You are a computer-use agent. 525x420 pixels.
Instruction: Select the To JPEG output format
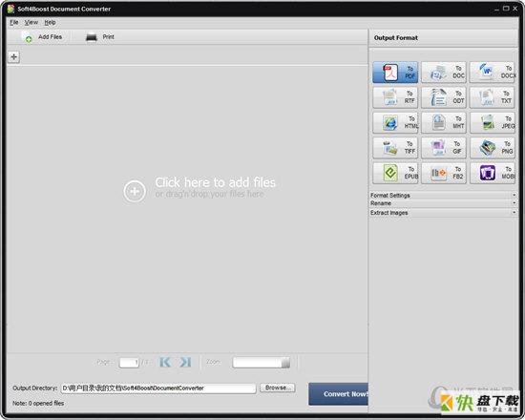pyautogui.click(x=493, y=122)
